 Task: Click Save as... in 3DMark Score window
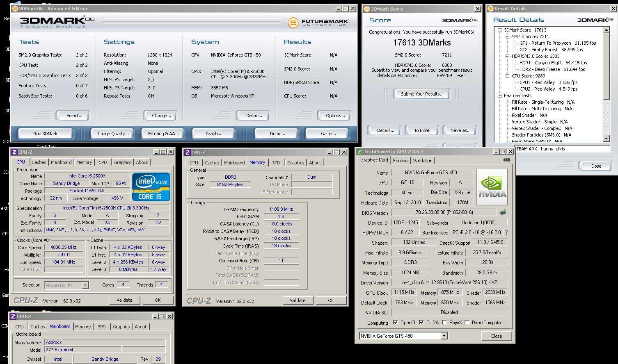point(460,130)
